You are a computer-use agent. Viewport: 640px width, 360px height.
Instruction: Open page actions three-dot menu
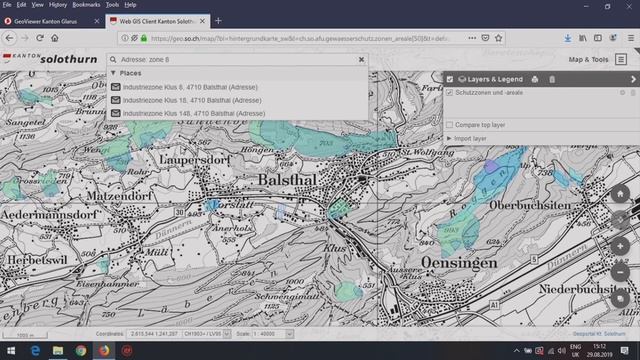[472, 38]
